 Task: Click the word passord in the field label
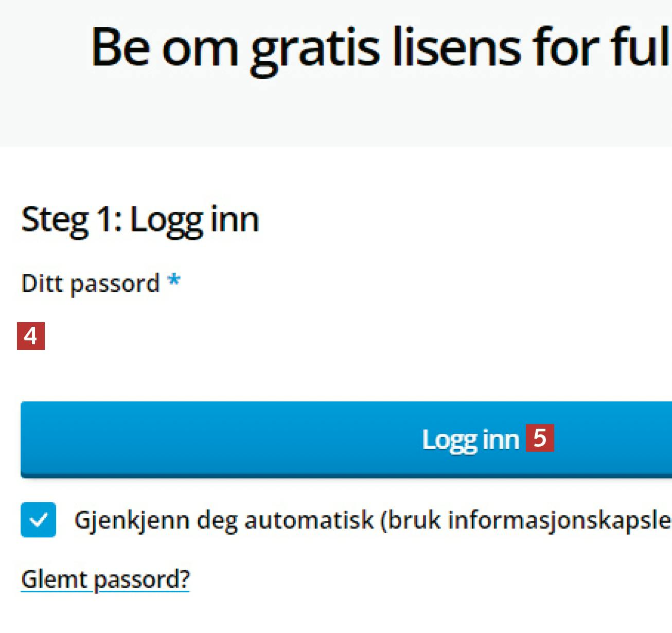point(115,284)
